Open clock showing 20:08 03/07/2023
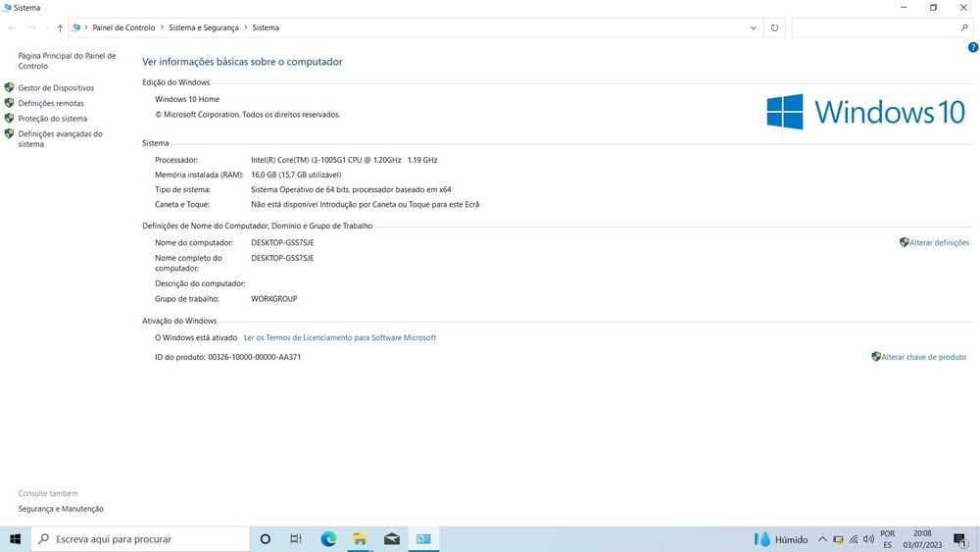 point(922,539)
